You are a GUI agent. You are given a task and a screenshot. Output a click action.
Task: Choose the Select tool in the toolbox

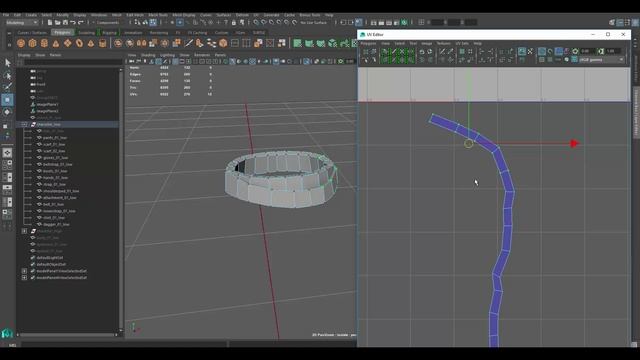point(7,62)
